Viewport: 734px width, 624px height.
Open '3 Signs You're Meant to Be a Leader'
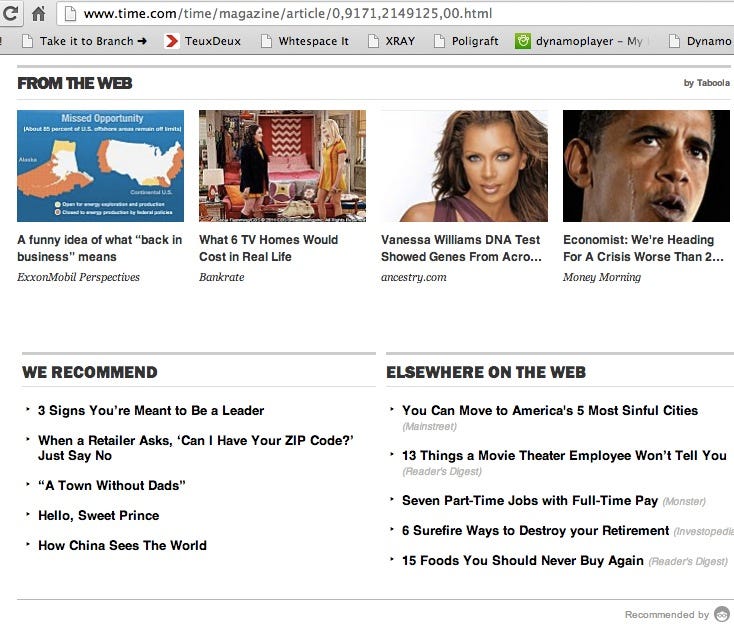tap(151, 411)
